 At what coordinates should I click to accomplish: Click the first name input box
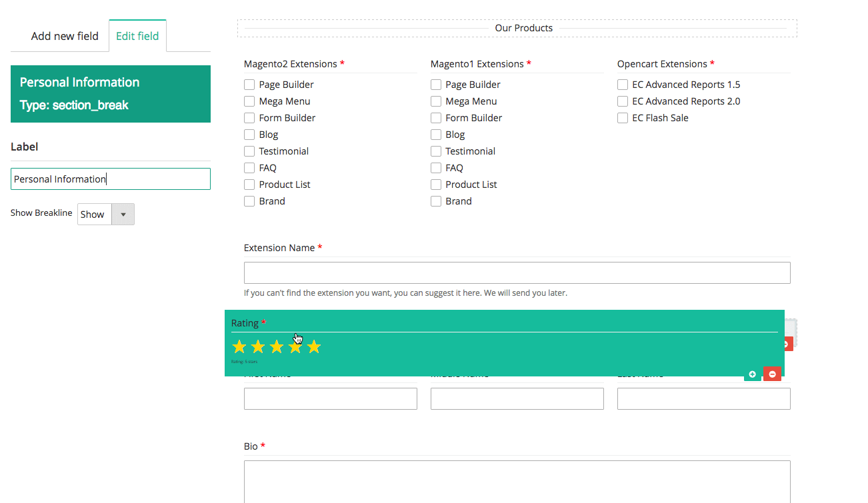(x=331, y=398)
